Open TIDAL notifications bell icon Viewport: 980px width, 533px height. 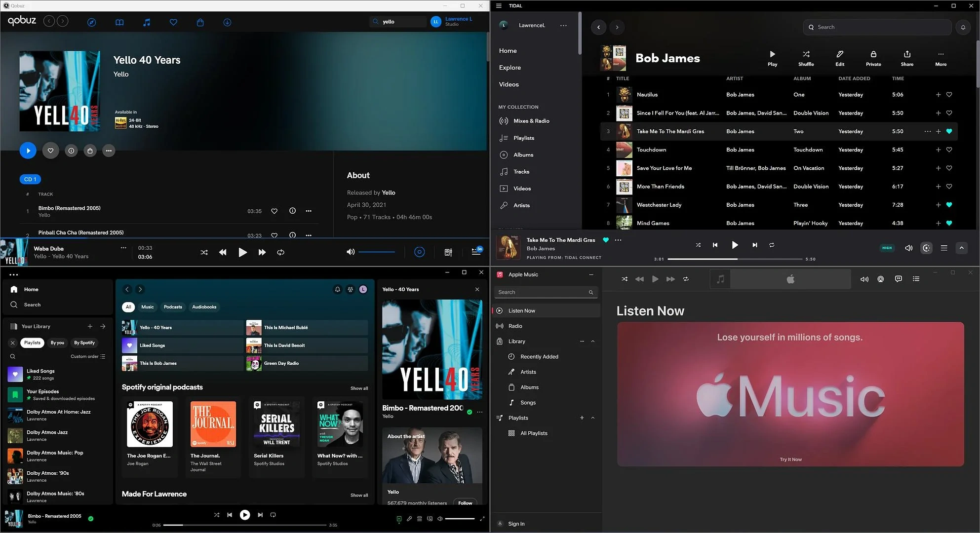click(963, 28)
